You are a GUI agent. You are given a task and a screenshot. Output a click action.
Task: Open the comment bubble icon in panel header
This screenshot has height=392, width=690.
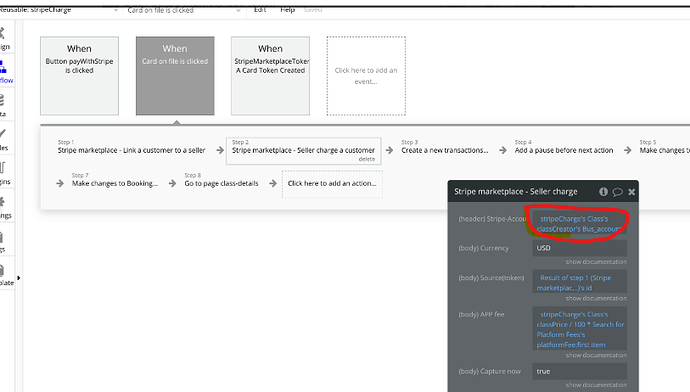(x=617, y=192)
